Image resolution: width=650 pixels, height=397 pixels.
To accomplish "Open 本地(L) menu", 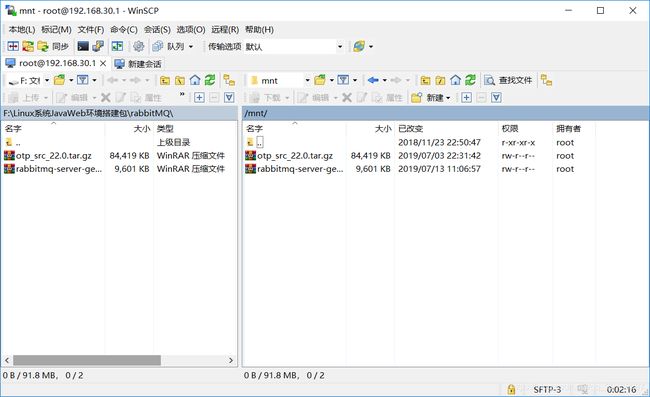I will [x=22, y=29].
